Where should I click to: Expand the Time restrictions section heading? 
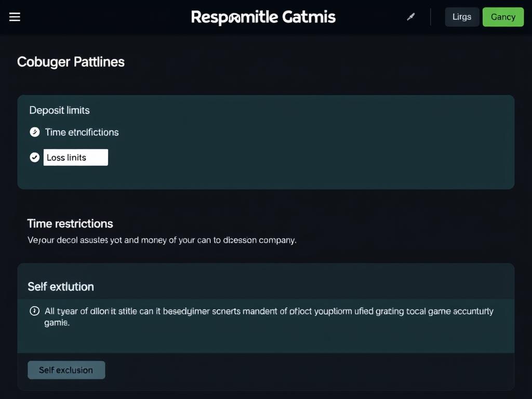tap(70, 223)
